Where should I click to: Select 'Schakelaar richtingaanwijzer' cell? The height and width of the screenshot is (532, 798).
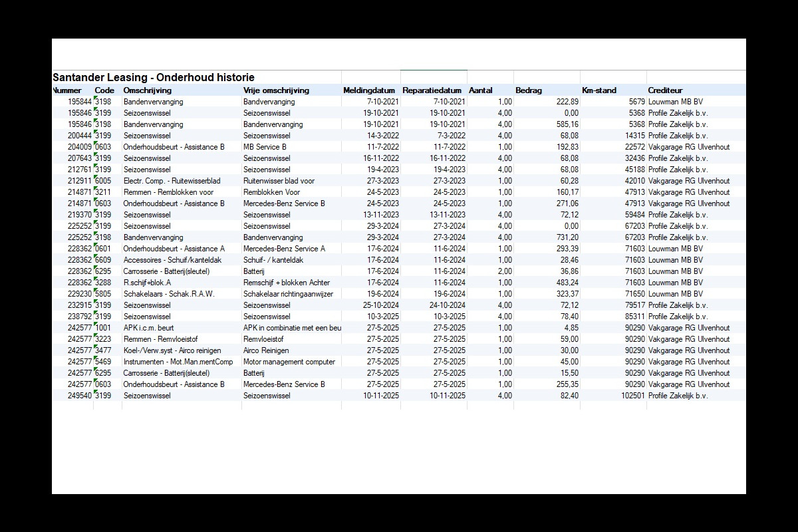pos(287,294)
